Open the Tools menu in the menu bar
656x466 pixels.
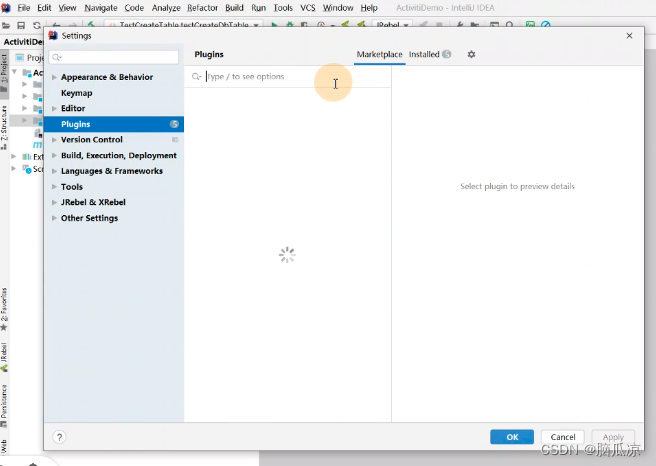click(283, 8)
